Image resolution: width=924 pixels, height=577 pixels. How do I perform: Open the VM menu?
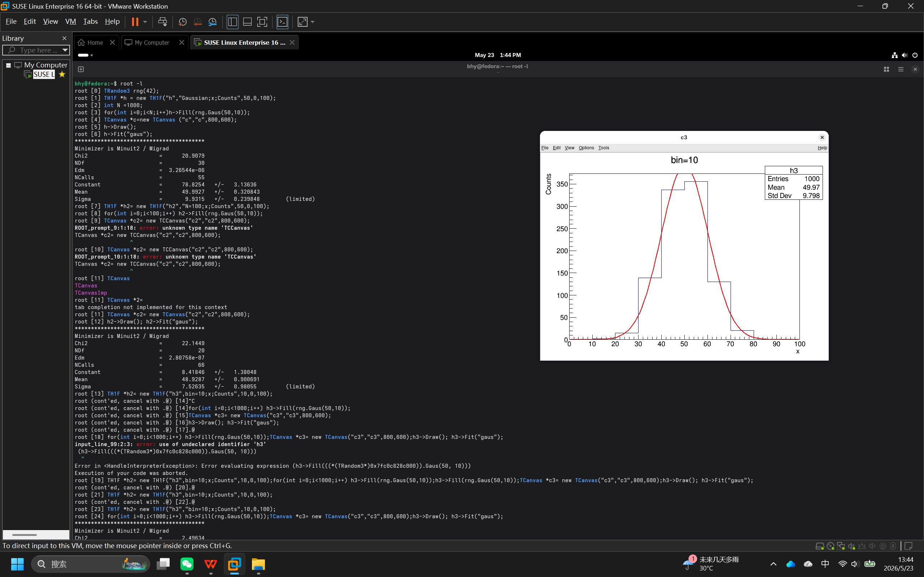71,21
